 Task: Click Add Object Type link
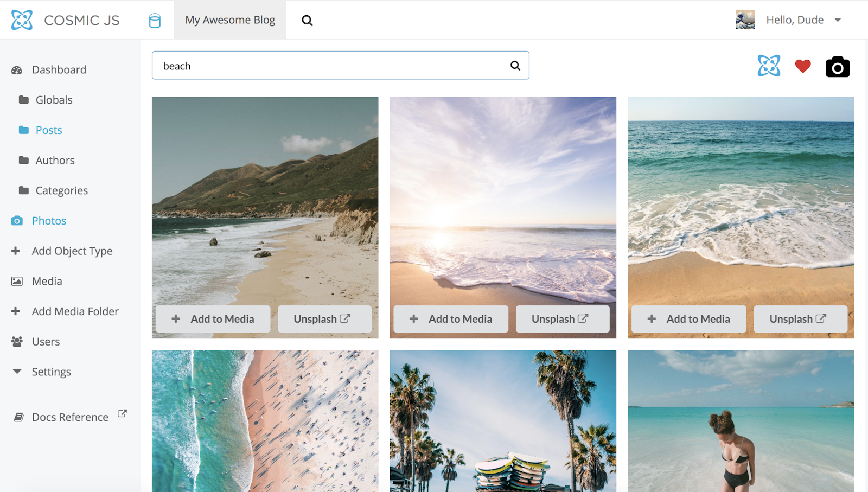point(72,251)
